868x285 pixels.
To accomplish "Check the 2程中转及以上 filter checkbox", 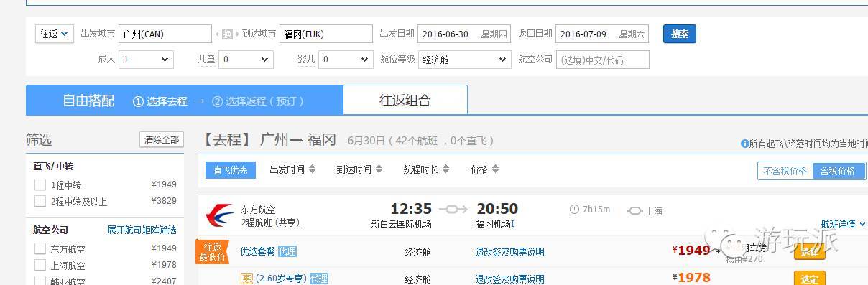I will [40, 202].
